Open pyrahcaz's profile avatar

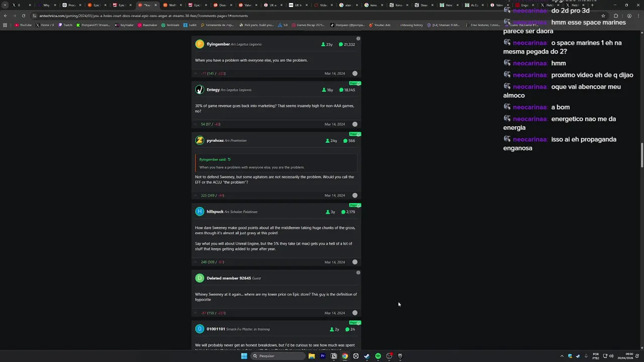click(x=200, y=140)
